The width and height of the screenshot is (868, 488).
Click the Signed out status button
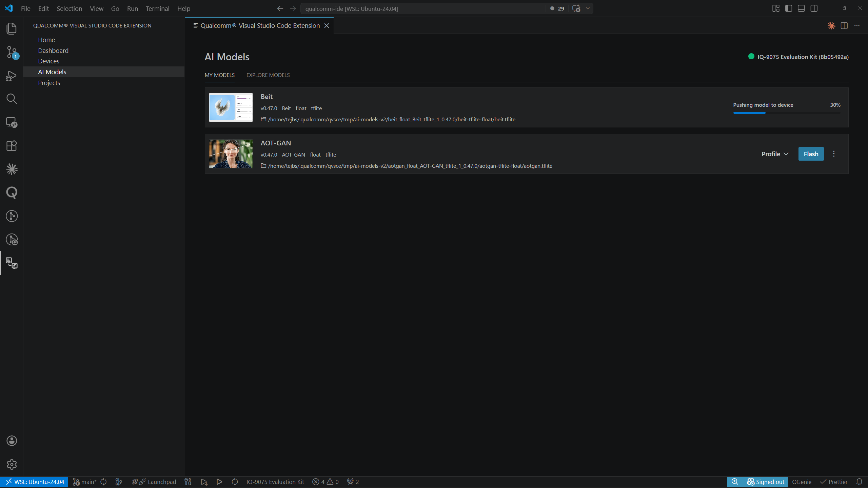coord(766,482)
